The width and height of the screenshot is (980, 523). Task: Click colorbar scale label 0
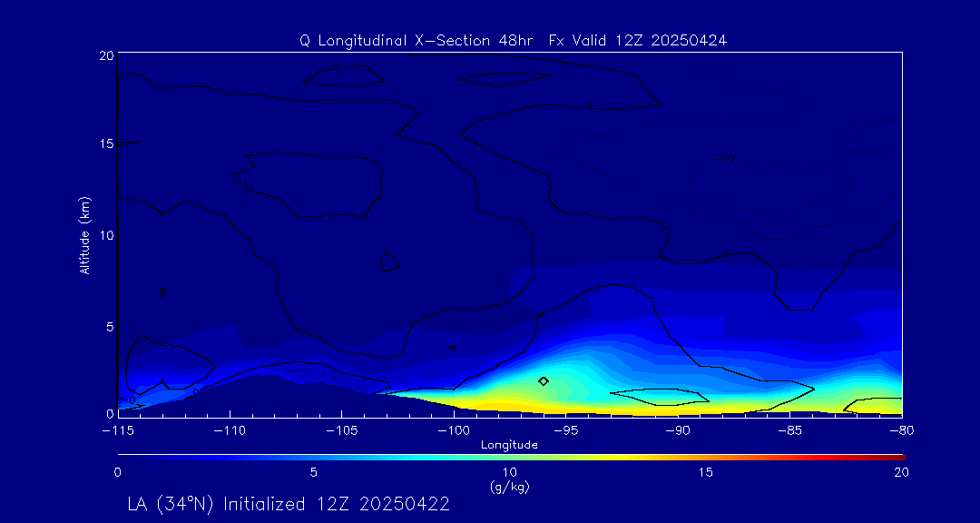[118, 473]
